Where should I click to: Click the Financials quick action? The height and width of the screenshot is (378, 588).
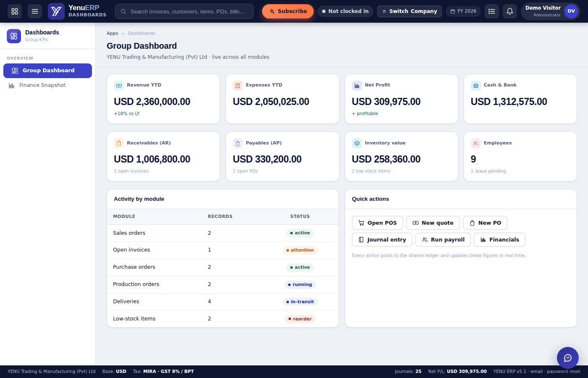click(499, 240)
